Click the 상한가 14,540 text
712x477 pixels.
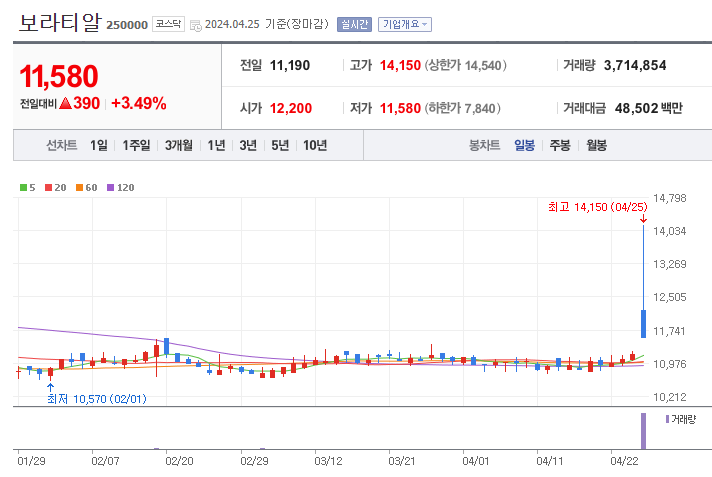click(465, 65)
